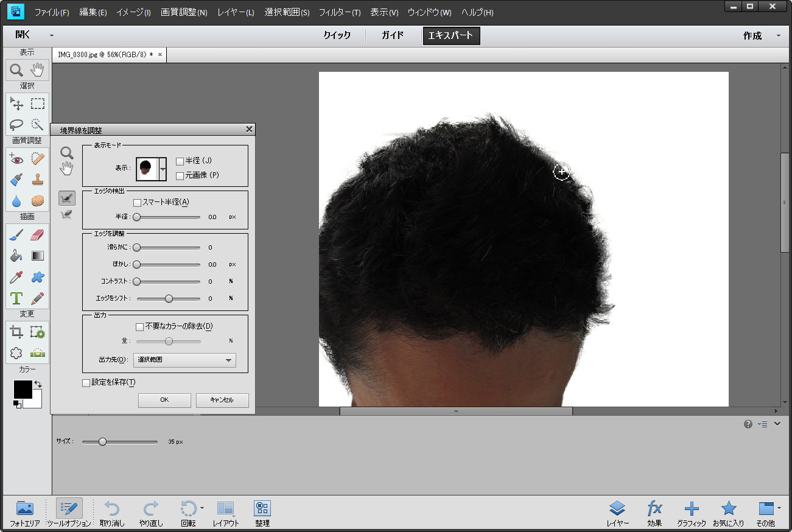Select the Quick Selection tool
The image size is (792, 532).
(38, 124)
